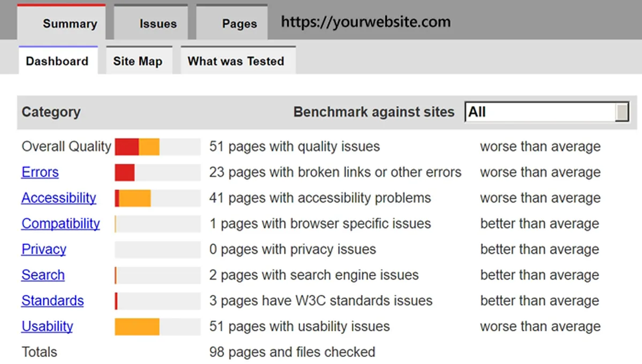Click "worse than average" in Accessibility row

coord(540,198)
